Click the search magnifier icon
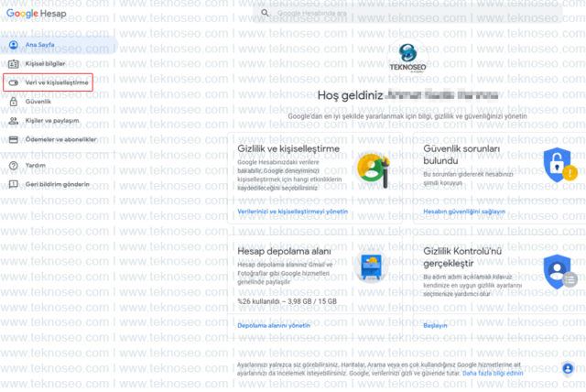Screen dimensions: 586x392 point(265,13)
